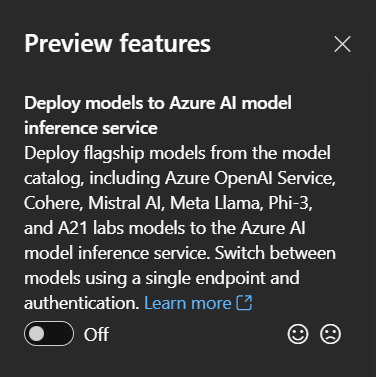Click 'Meta Llama' in the description text
The image size is (376, 377).
pyautogui.click(x=214, y=203)
